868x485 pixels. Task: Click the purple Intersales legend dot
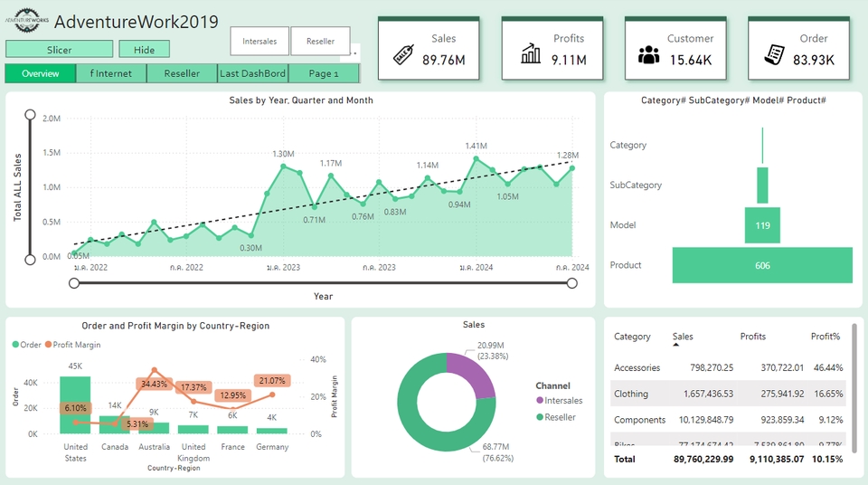click(540, 401)
